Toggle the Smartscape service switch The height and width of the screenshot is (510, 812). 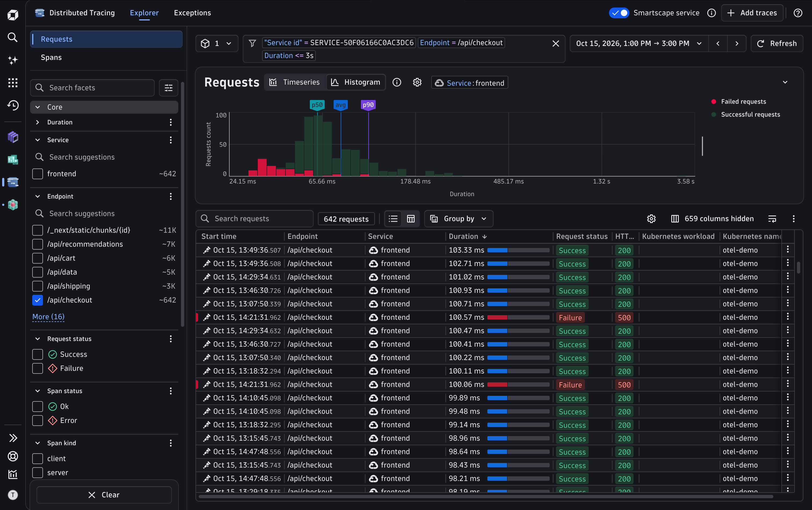(619, 13)
